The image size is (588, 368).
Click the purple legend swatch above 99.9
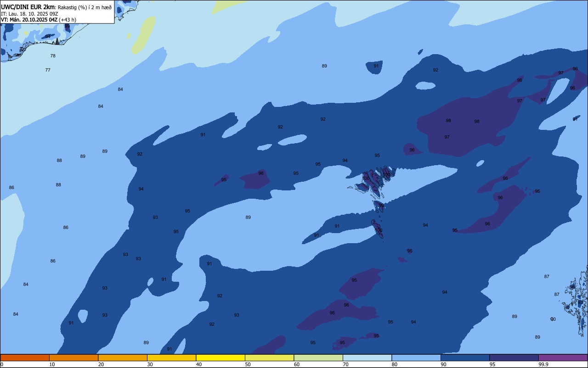(x=563, y=357)
